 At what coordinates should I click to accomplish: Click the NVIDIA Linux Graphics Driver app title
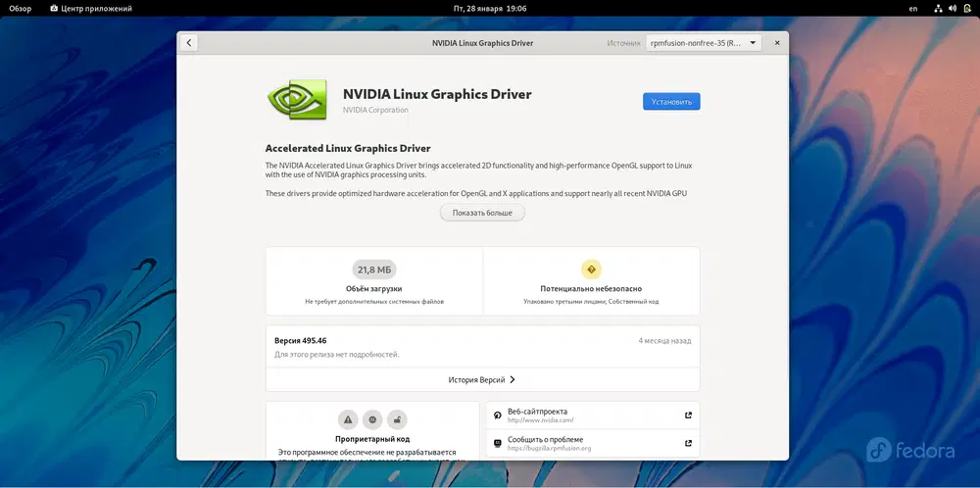tap(437, 94)
